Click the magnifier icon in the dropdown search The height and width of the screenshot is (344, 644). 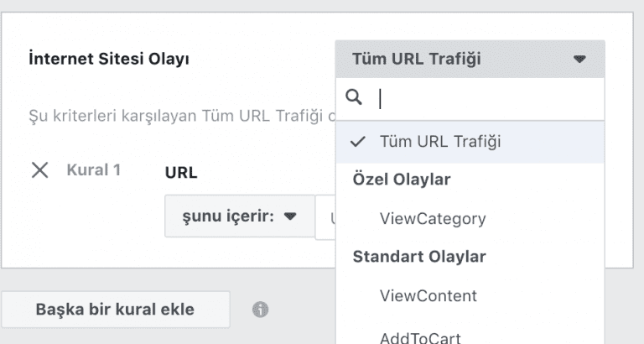pos(354,98)
